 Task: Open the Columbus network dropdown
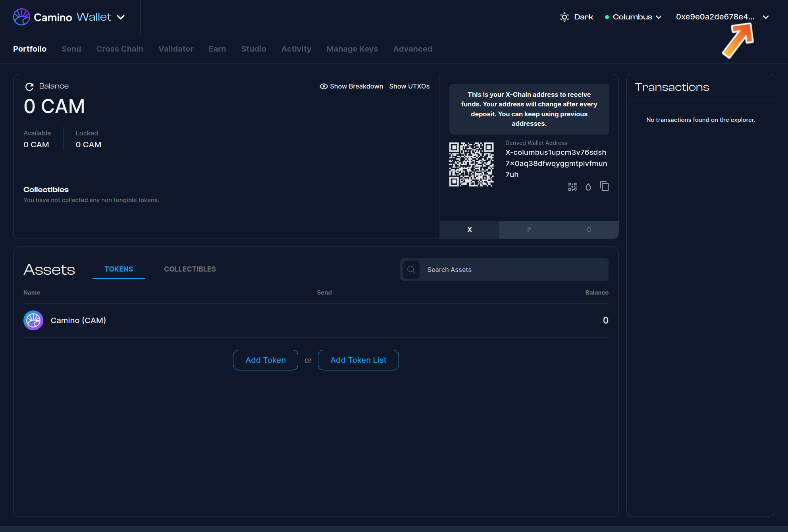[633, 17]
